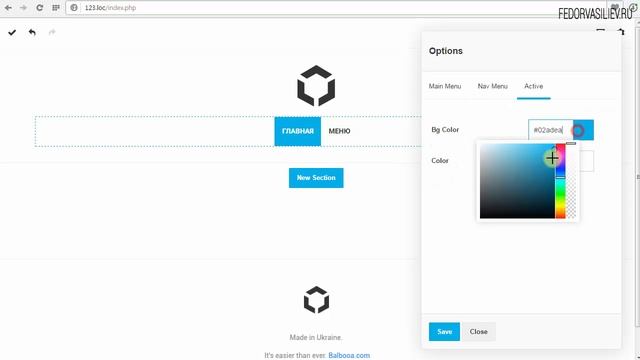Click the browser forward arrow

(23, 8)
